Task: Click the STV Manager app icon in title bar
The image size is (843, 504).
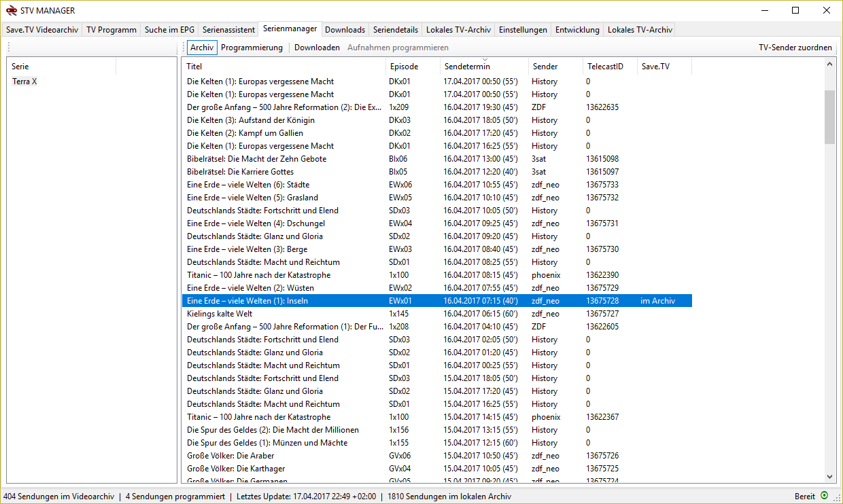Action: click(10, 10)
